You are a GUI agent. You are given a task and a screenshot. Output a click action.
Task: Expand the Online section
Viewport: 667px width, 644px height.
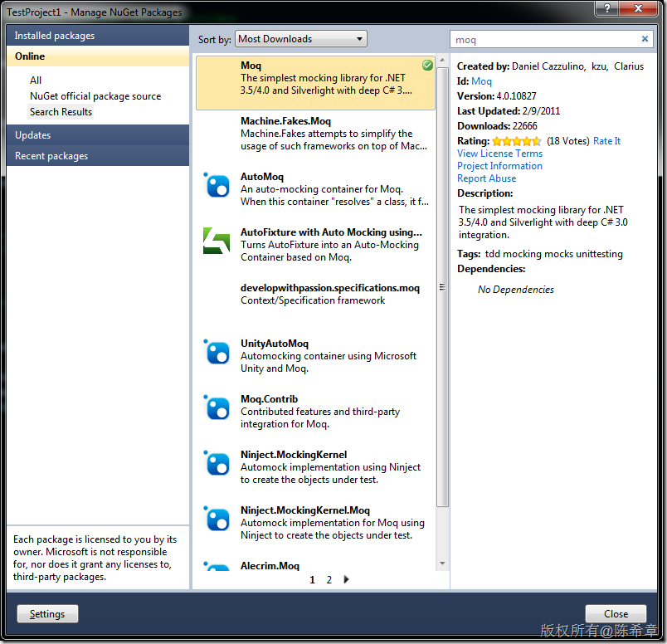98,56
